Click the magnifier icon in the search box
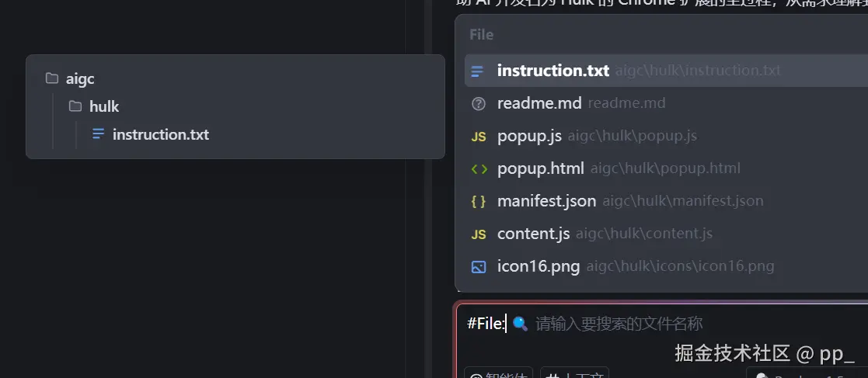The height and width of the screenshot is (378, 868). point(521,323)
